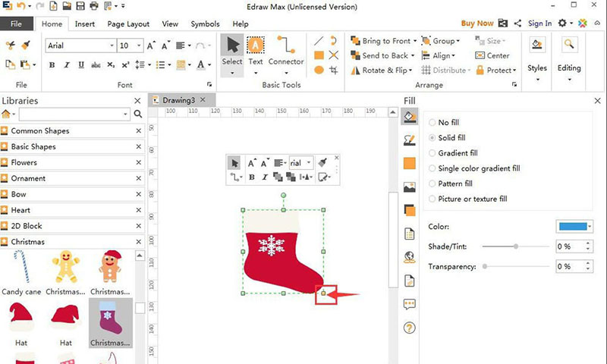Select the Pattern fill option
This screenshot has width=607, height=364.
click(451, 184)
